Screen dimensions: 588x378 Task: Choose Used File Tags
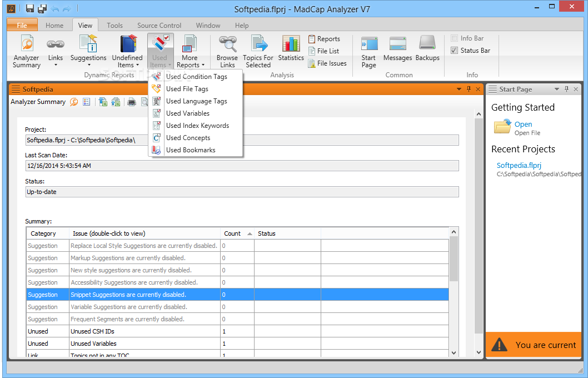click(x=196, y=89)
